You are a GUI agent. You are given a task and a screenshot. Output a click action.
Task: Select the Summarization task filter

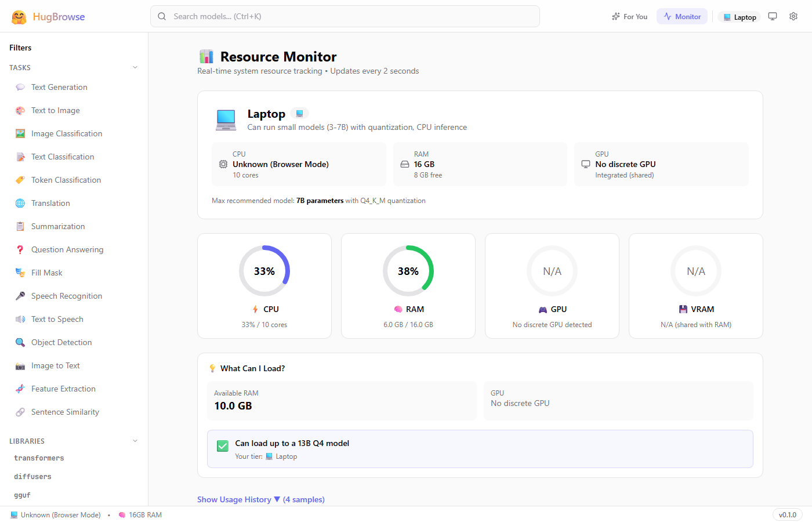[57, 226]
